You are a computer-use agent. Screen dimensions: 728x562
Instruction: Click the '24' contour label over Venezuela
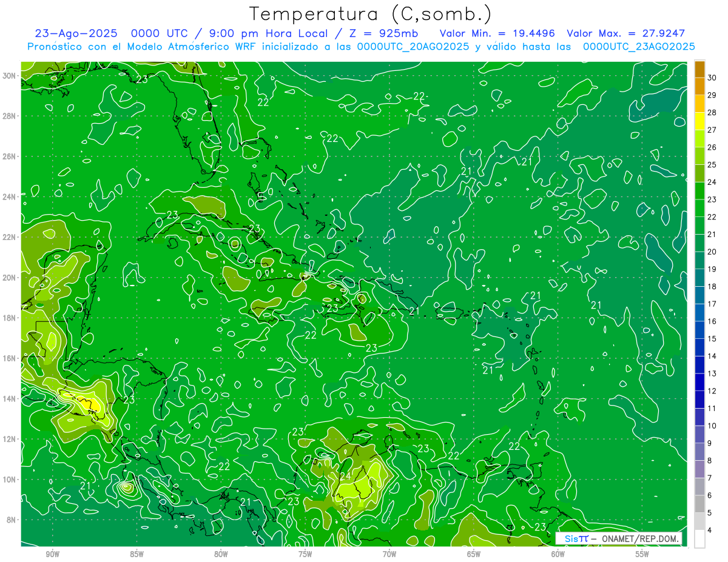click(345, 477)
